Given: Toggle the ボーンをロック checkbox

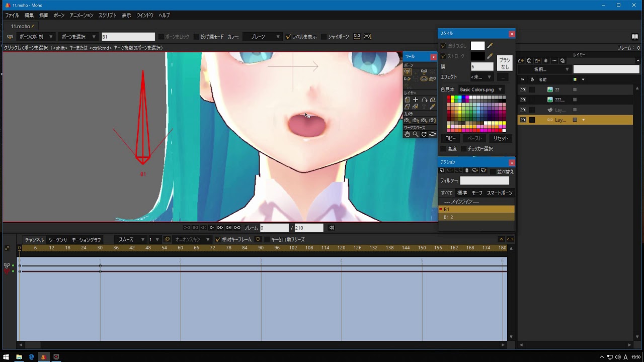Looking at the screenshot, I should [162, 37].
